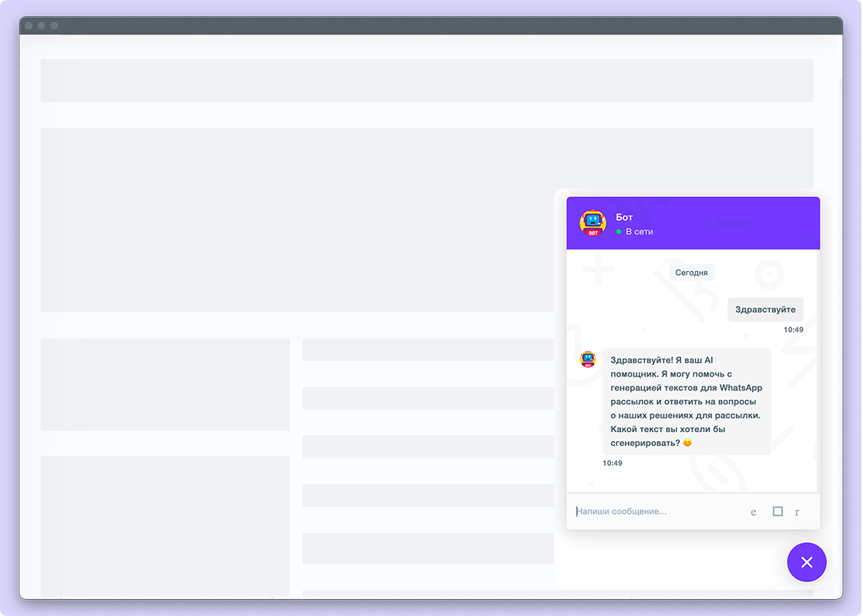Click the "r" icon in the message bar
Screen dimensions: 863x616
tap(797, 512)
